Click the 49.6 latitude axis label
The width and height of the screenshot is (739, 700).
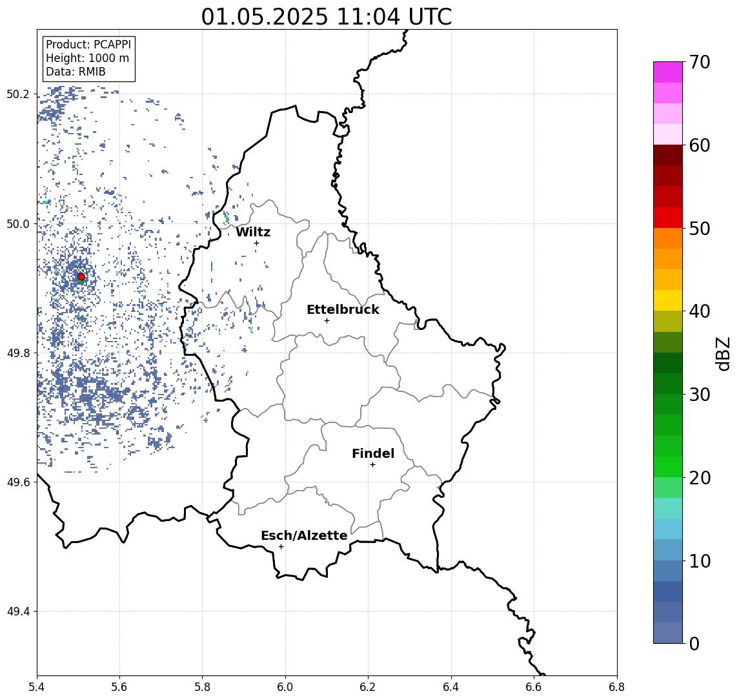coord(18,482)
